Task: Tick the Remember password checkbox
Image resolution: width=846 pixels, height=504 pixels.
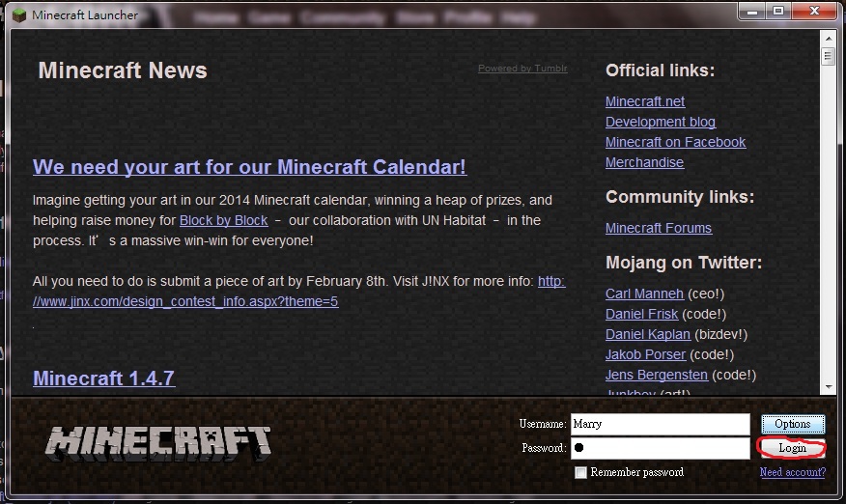Action: [580, 473]
